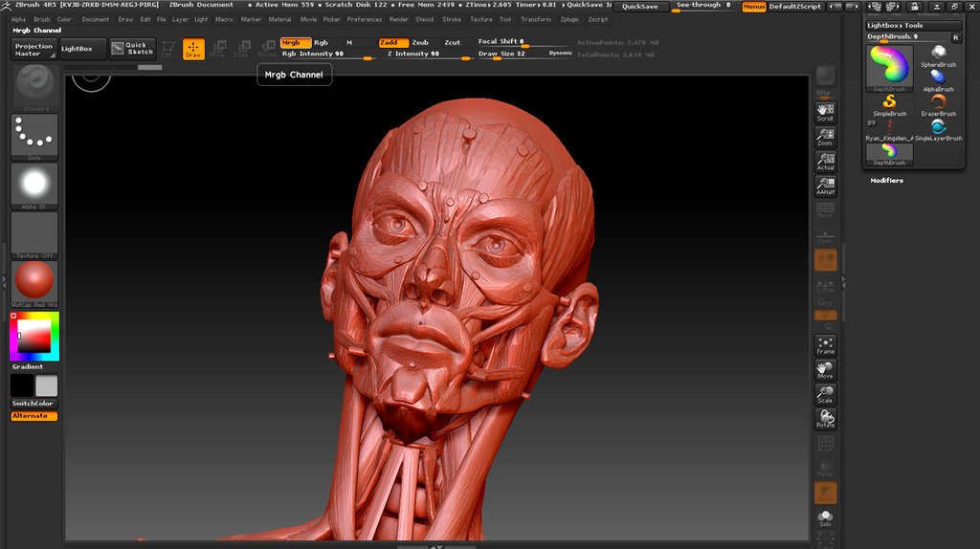Viewport: 980px width, 549px height.
Task: Open the Alpha menu
Action: [18, 19]
